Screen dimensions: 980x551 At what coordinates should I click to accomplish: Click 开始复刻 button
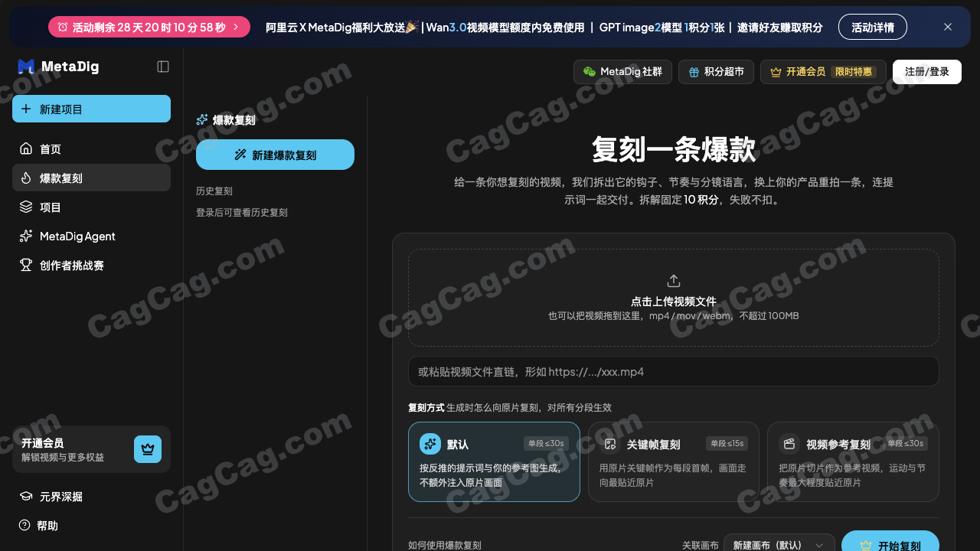pyautogui.click(x=890, y=541)
